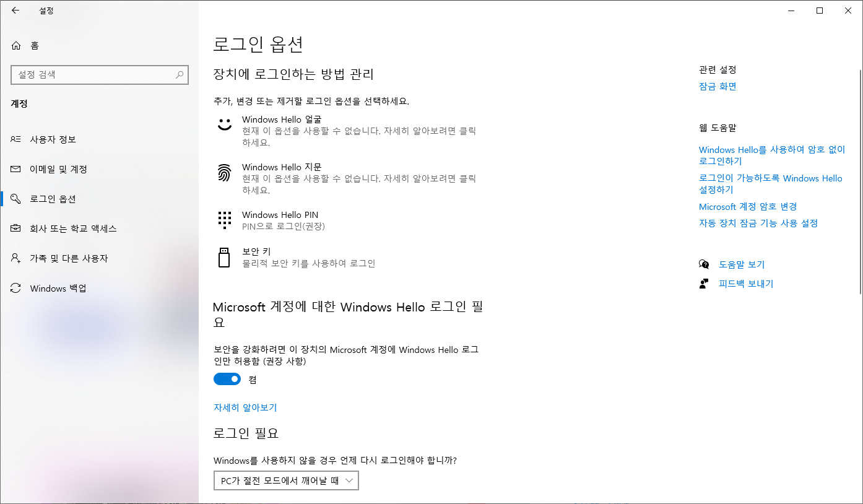Screen dimensions: 863x504
Task: Click the 자세히 알아보기 link
Action: [245, 407]
